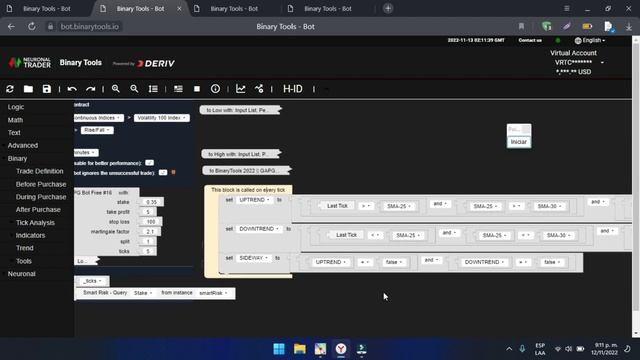Open the Logic category
The width and height of the screenshot is (640, 360).
coord(16,107)
